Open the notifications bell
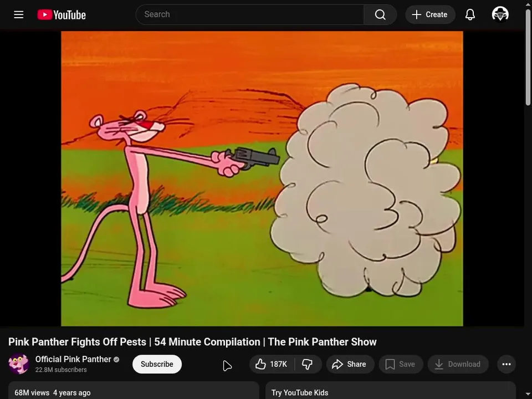 pyautogui.click(x=470, y=14)
